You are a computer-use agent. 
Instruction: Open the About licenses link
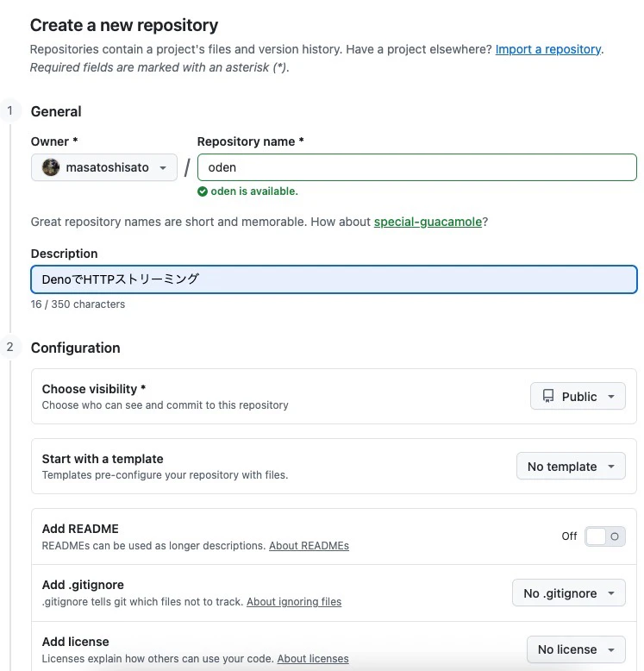pyautogui.click(x=313, y=659)
